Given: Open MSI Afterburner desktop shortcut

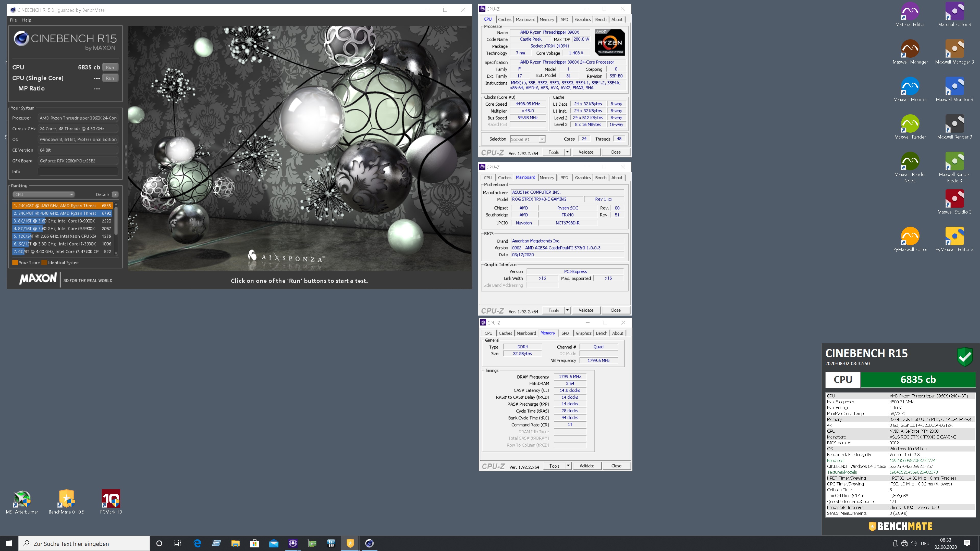Looking at the screenshot, I should pyautogui.click(x=22, y=502).
